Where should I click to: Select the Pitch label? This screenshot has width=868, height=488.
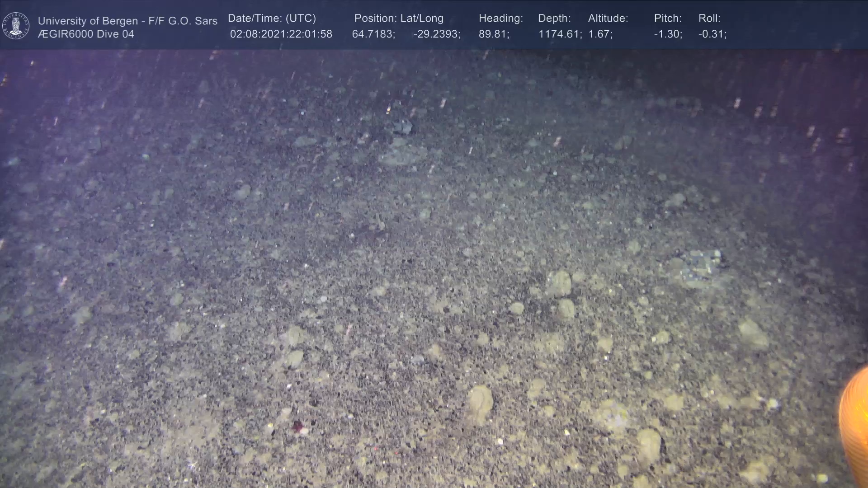pyautogui.click(x=668, y=19)
